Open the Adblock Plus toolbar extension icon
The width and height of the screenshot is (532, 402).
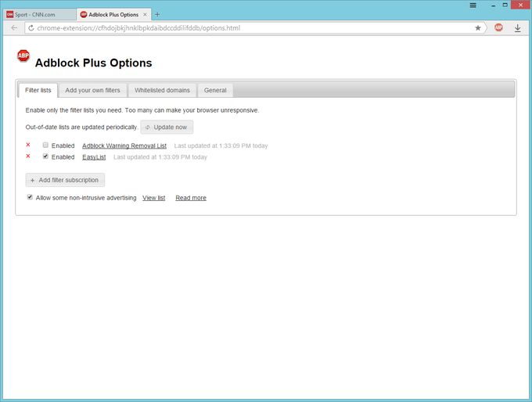click(x=498, y=27)
